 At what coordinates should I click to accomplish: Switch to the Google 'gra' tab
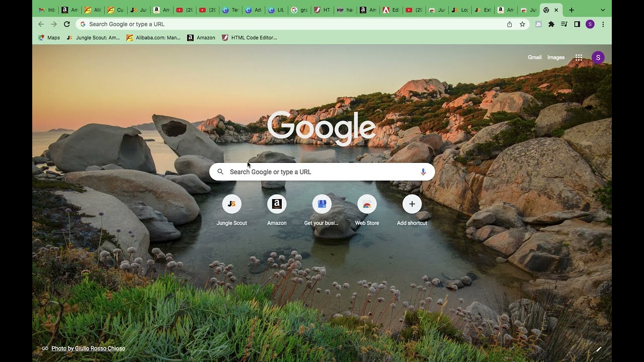click(299, 10)
